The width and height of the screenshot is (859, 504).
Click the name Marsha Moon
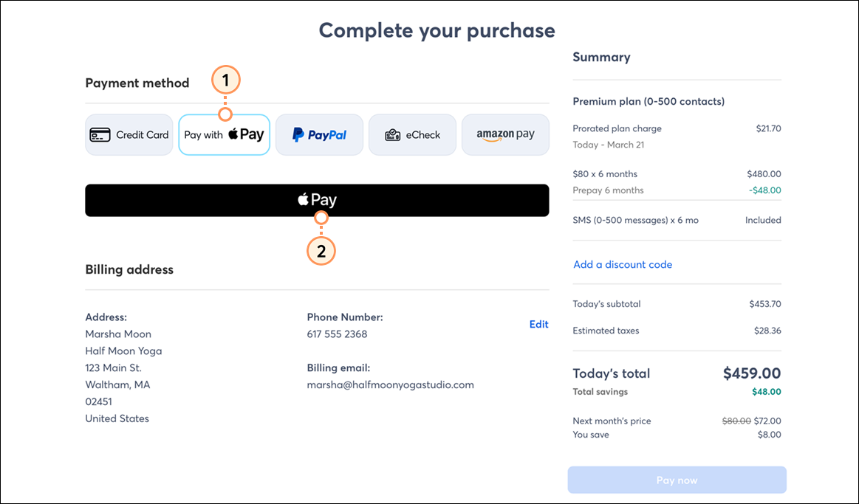point(118,334)
